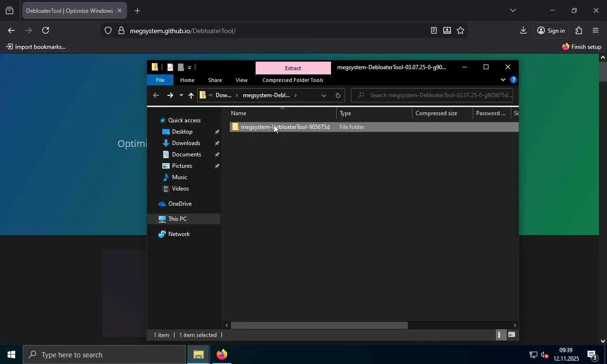Viewport: 607px width, 364px height.
Task: Click the 'megsystem-Debl...' breadcrumb segment
Action: [266, 95]
